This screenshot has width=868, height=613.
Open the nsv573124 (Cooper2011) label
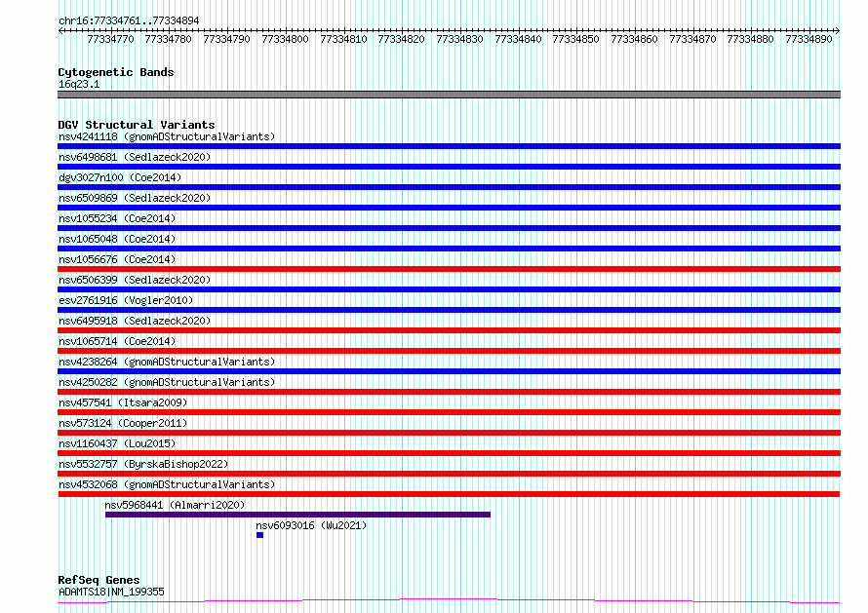click(123, 423)
